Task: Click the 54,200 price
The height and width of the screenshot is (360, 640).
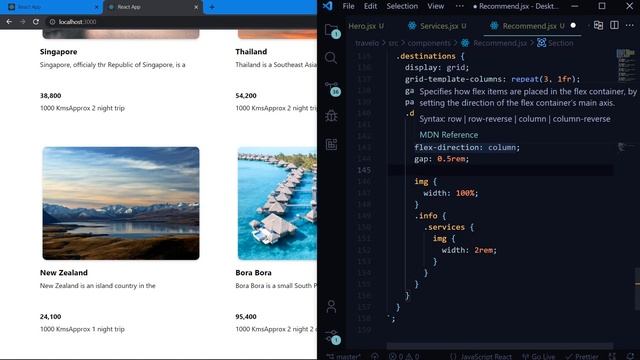Action: coord(246,96)
